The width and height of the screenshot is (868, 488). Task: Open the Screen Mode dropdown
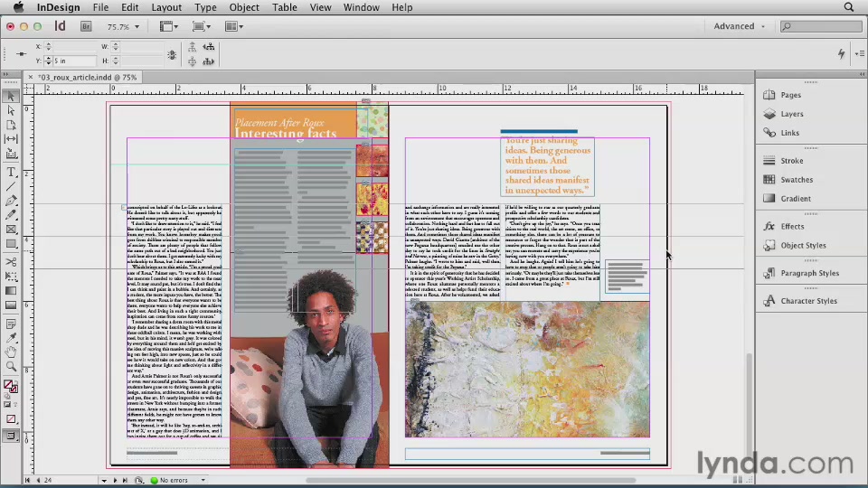202,26
